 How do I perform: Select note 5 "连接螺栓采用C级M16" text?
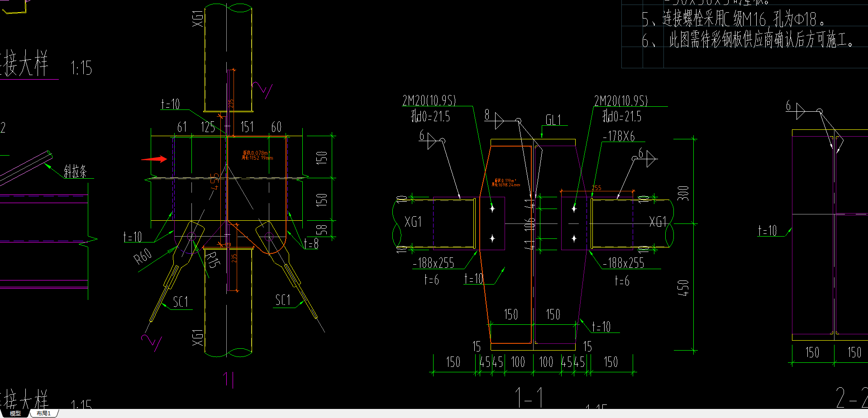[715, 19]
